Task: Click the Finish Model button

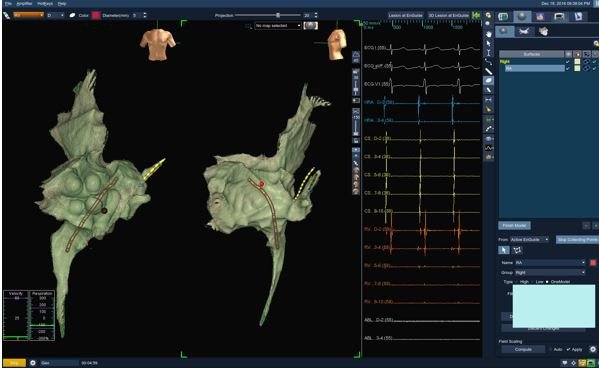Action: tap(514, 225)
